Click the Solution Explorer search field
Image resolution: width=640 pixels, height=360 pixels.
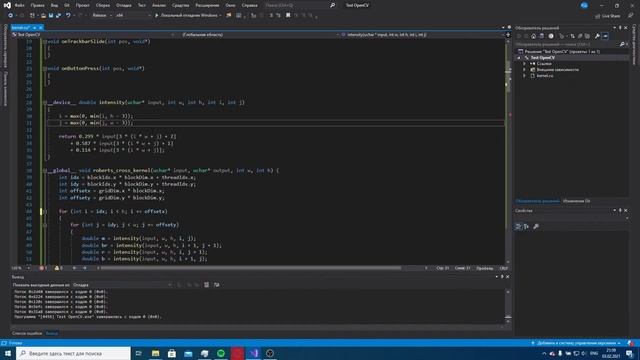tap(567, 44)
